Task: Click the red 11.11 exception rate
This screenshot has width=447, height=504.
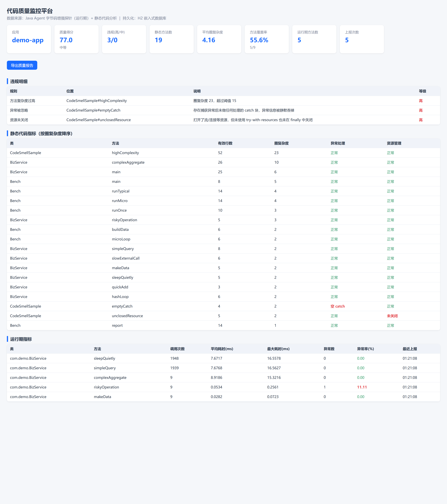Action: click(362, 387)
